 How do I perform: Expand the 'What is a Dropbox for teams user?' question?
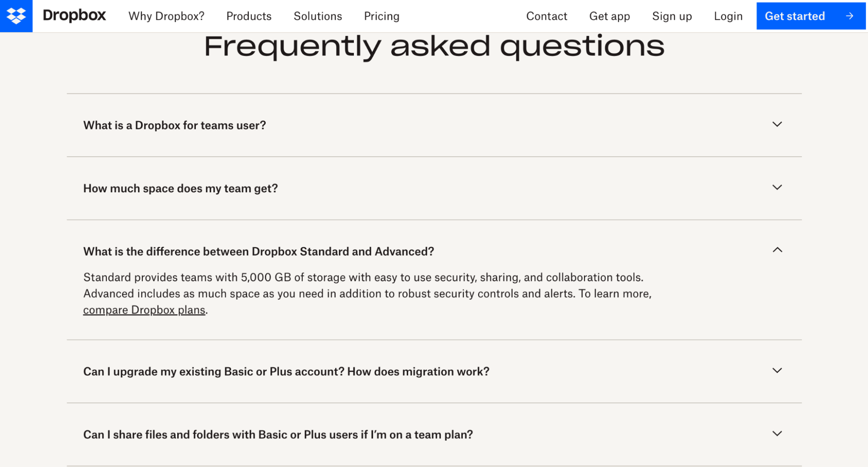777,125
